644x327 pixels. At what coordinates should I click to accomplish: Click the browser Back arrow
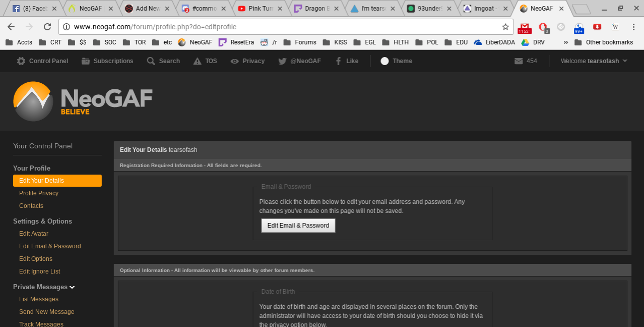pos(11,27)
